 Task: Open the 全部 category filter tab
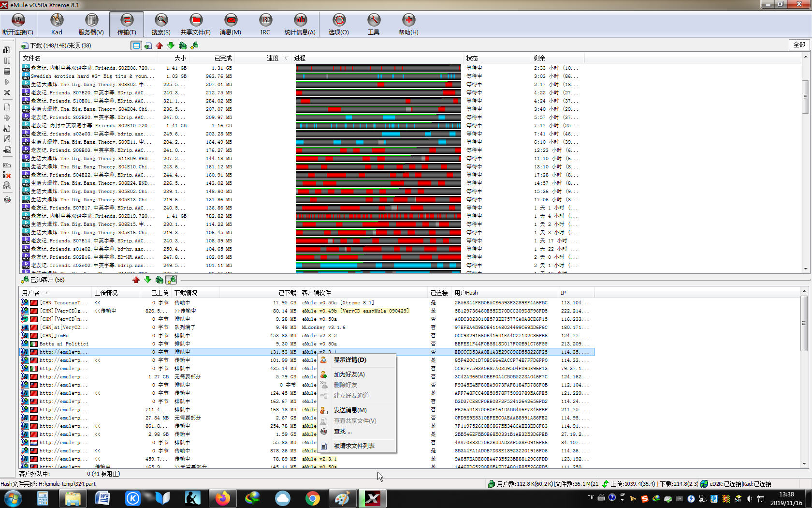coord(799,45)
